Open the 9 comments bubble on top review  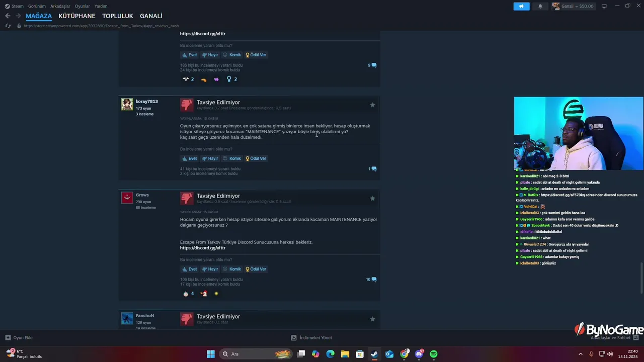click(372, 65)
